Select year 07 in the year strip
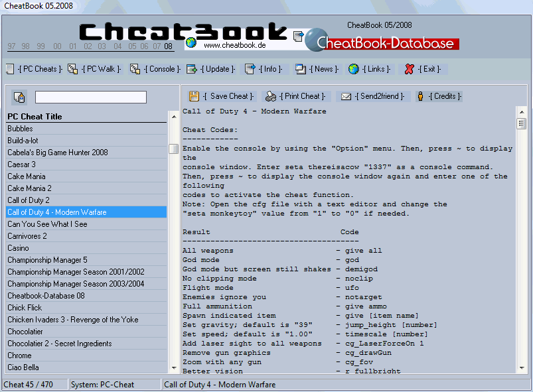The height and width of the screenshot is (392, 533). click(157, 46)
